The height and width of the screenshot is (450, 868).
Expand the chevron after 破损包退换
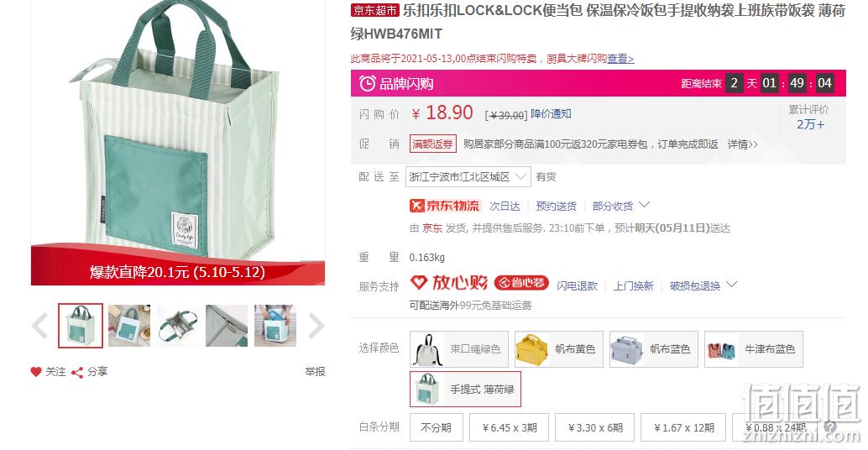coord(731,285)
